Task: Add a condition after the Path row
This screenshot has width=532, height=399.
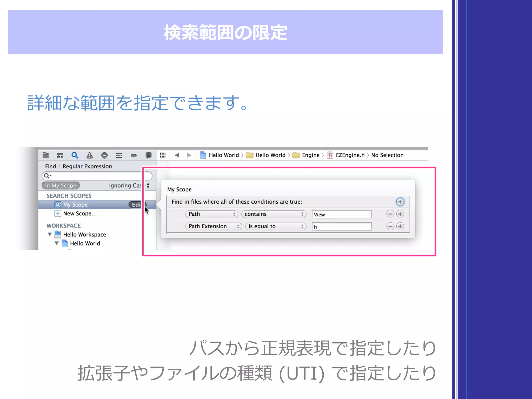Action: click(x=400, y=214)
